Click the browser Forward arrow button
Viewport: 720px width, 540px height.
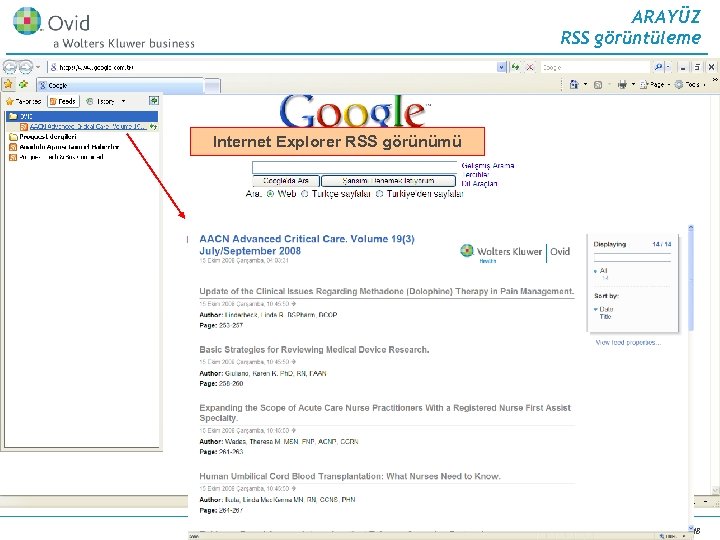(25, 67)
